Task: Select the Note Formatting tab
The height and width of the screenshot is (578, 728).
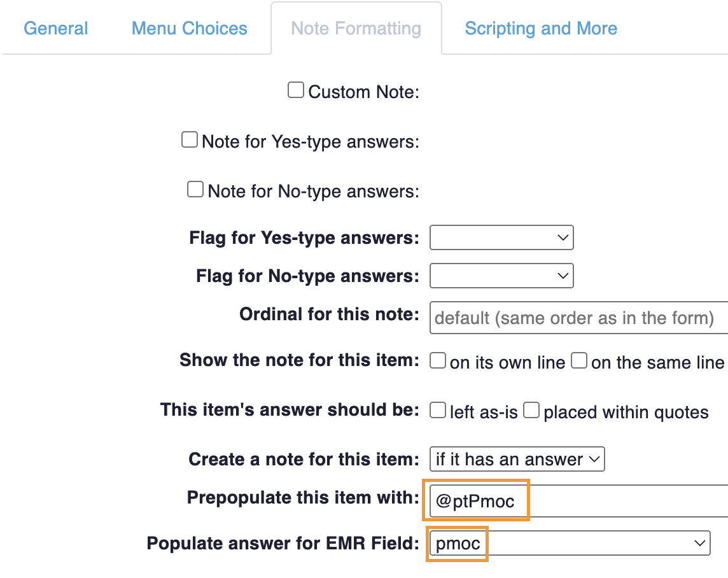Action: (x=356, y=29)
